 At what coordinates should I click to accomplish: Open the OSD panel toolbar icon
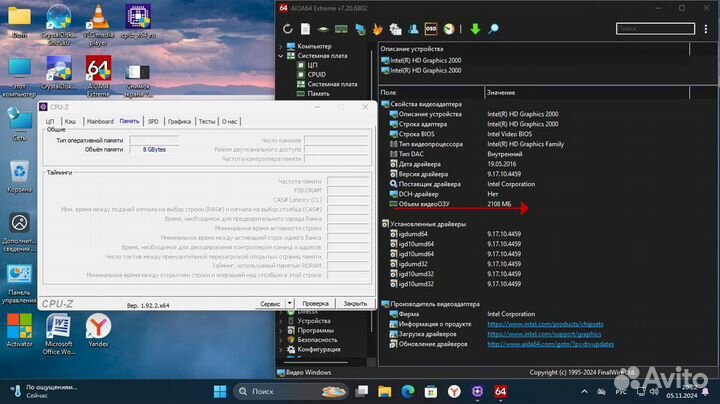[x=429, y=28]
